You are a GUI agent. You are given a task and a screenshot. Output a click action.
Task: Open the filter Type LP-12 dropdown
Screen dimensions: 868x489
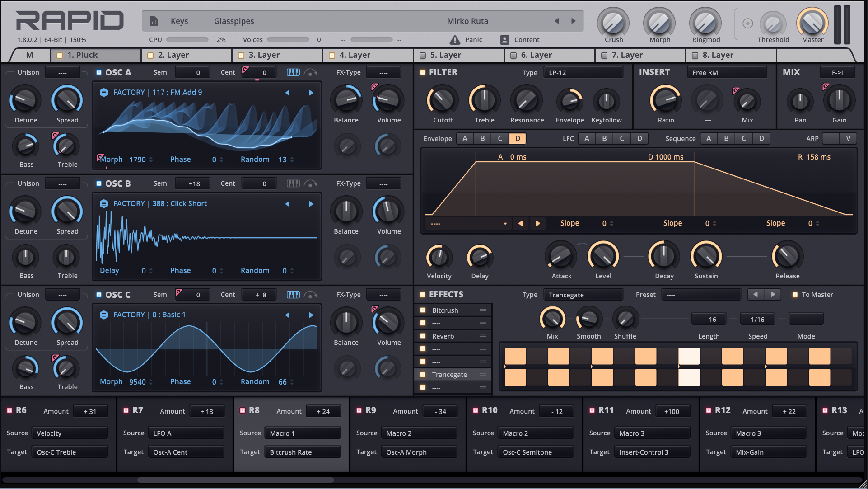pyautogui.click(x=583, y=72)
